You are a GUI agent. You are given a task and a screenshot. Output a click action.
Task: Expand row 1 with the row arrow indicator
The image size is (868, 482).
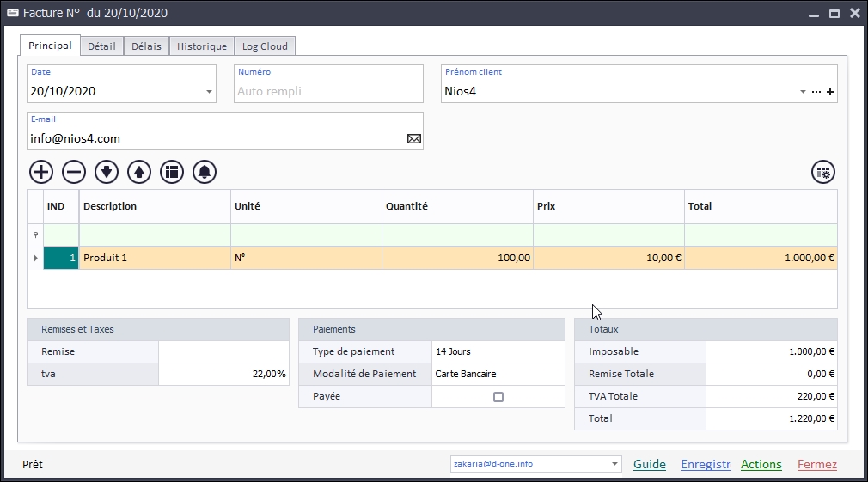pyautogui.click(x=35, y=258)
